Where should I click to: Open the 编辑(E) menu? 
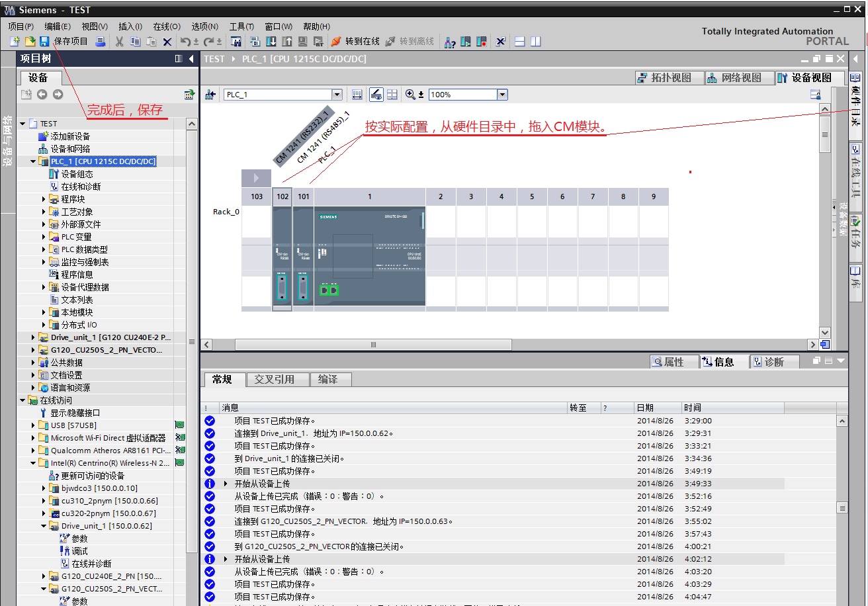pos(58,26)
